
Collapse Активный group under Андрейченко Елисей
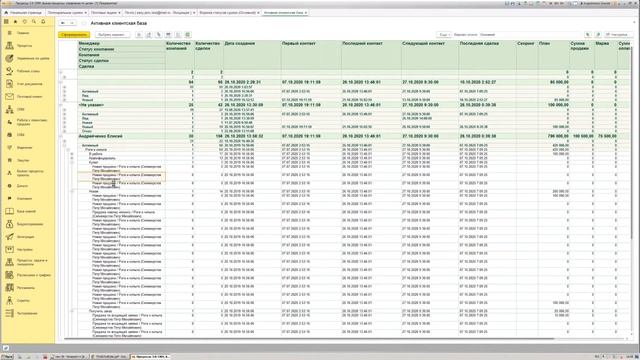(x=64, y=145)
